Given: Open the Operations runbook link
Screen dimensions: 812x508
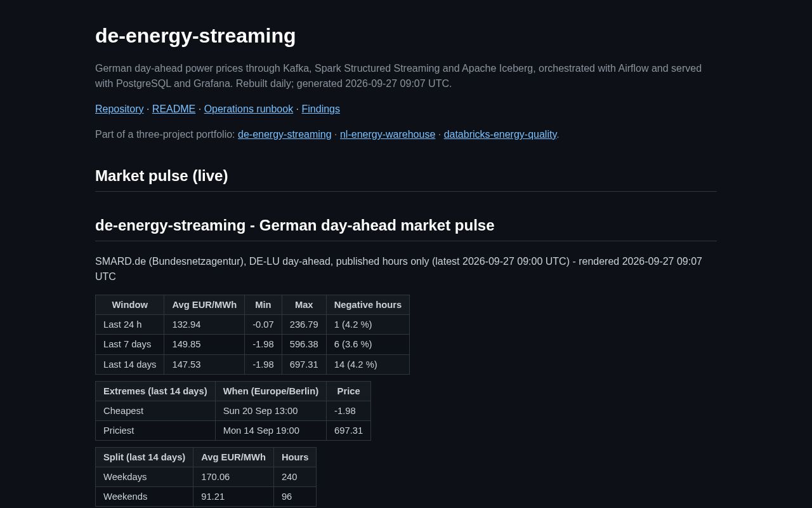Looking at the screenshot, I should tap(249, 109).
